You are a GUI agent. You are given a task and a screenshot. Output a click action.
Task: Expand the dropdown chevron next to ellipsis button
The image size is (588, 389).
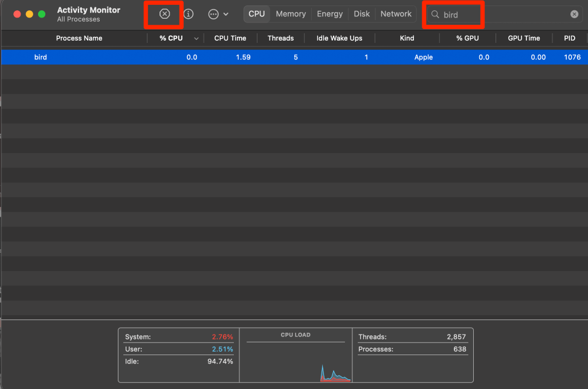pyautogui.click(x=226, y=13)
